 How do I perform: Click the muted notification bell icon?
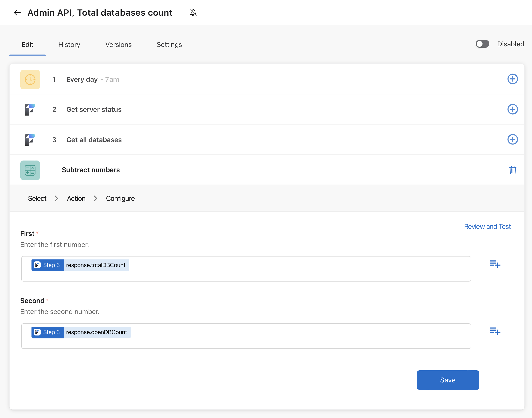(193, 13)
